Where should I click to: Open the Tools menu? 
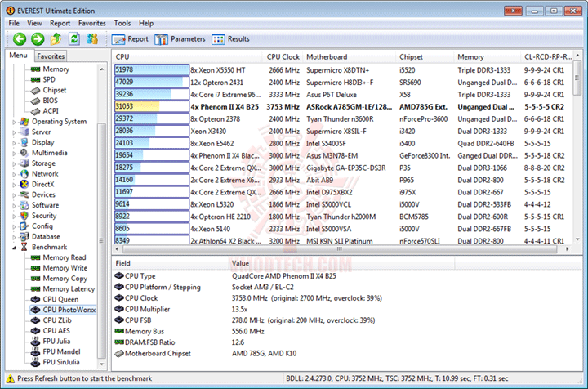(122, 23)
